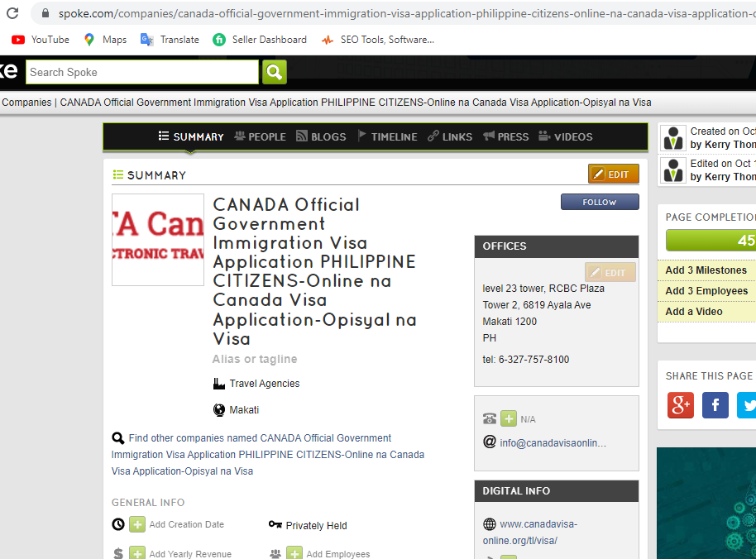This screenshot has height=559, width=756.
Task: Share page on Google Plus
Action: [681, 405]
